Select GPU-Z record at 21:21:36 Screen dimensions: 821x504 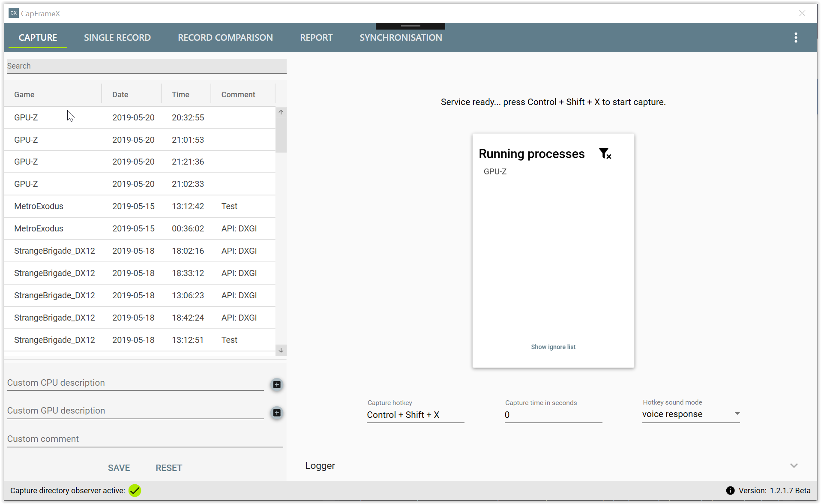point(140,162)
